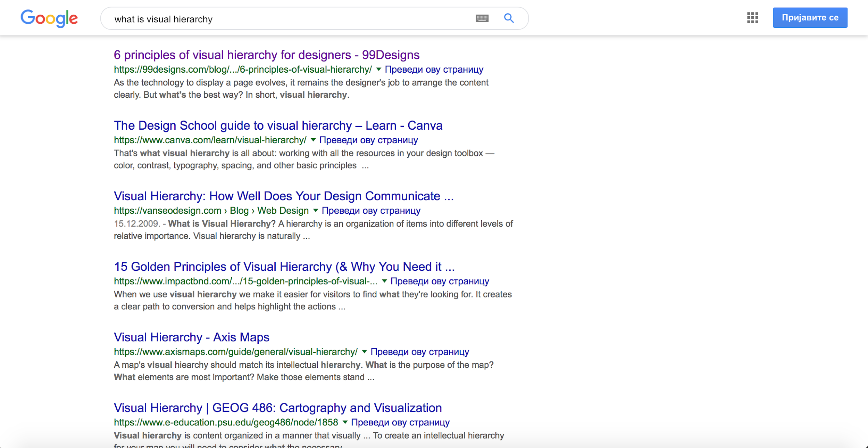Translate the Axis Maps page link

coord(420,352)
